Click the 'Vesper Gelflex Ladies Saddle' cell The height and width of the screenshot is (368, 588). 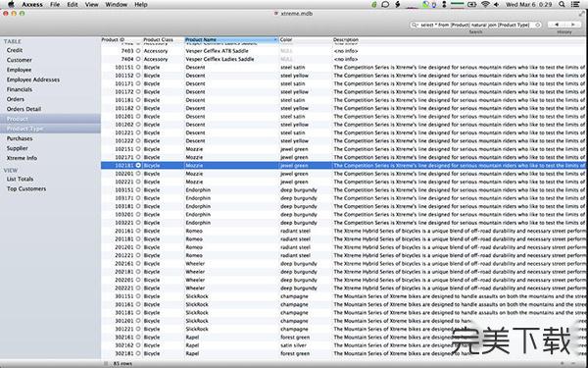click(x=220, y=59)
